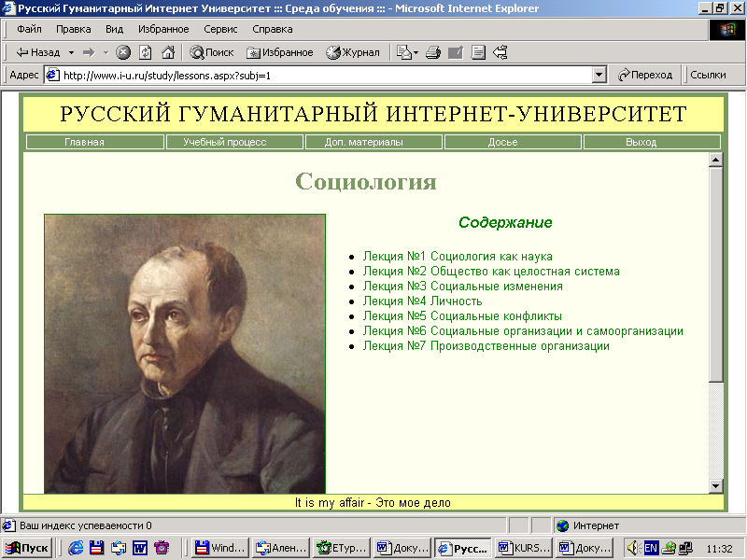Viewport: 747px width, 560px height.
Task: Open Лекция №1 Социология как наука
Action: point(458,256)
